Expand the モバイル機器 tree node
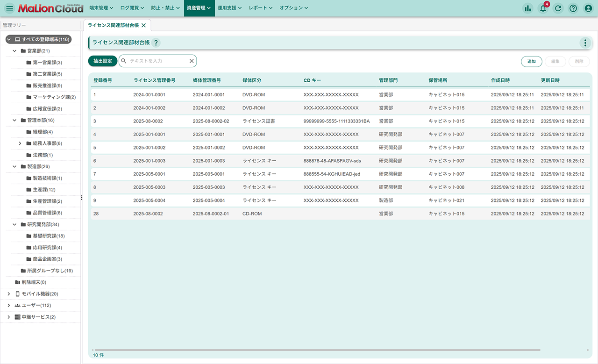 point(9,294)
